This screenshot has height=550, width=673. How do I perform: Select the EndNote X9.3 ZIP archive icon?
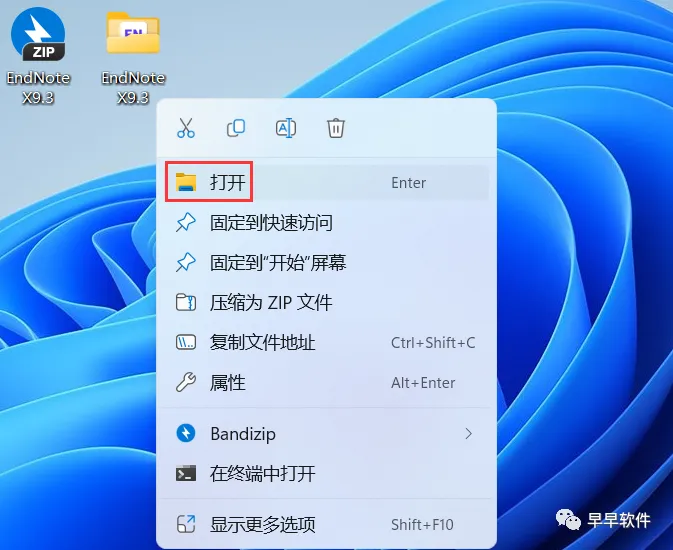click(x=38, y=34)
